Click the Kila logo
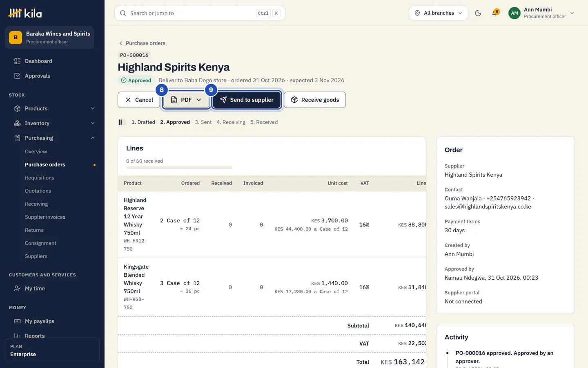Viewport: 588px width, 368px height. 25,13
